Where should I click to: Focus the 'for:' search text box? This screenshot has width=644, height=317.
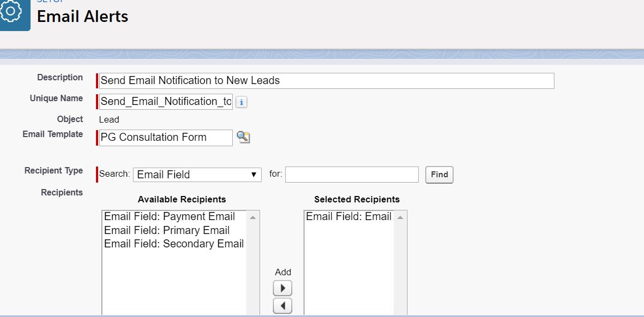click(352, 175)
